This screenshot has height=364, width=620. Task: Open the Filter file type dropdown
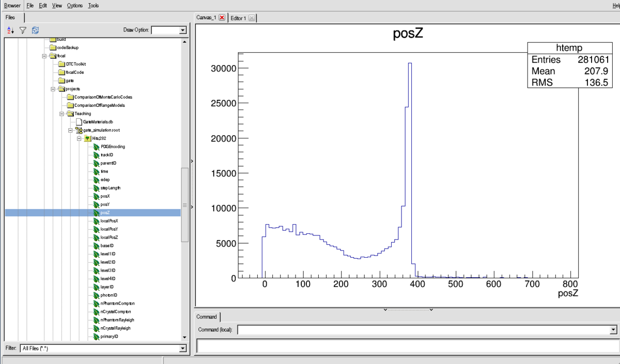click(182, 349)
